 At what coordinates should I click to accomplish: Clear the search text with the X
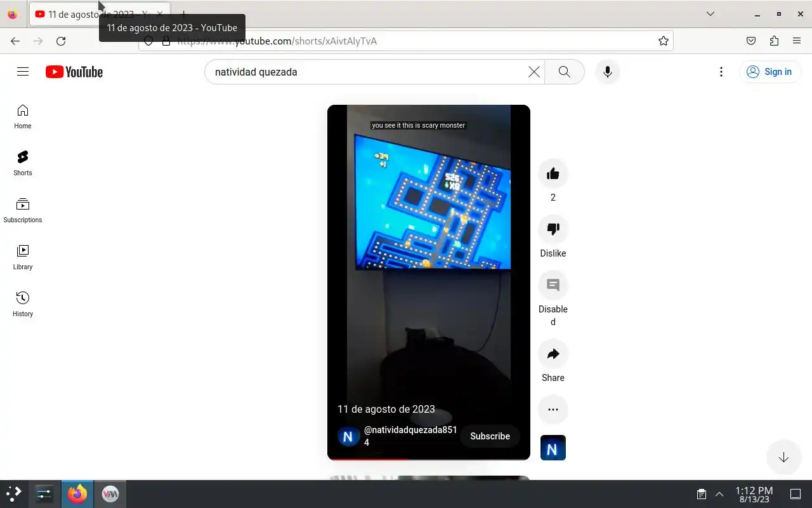click(x=534, y=72)
